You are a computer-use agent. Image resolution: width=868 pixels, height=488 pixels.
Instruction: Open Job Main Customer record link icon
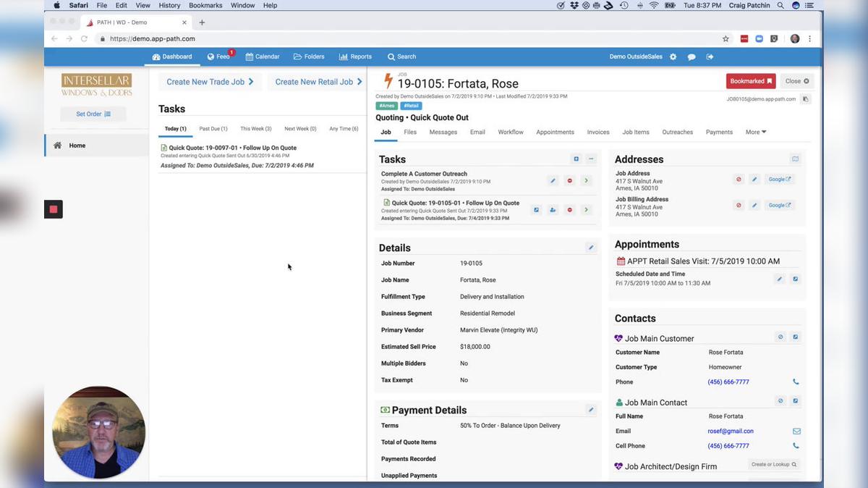(796, 337)
